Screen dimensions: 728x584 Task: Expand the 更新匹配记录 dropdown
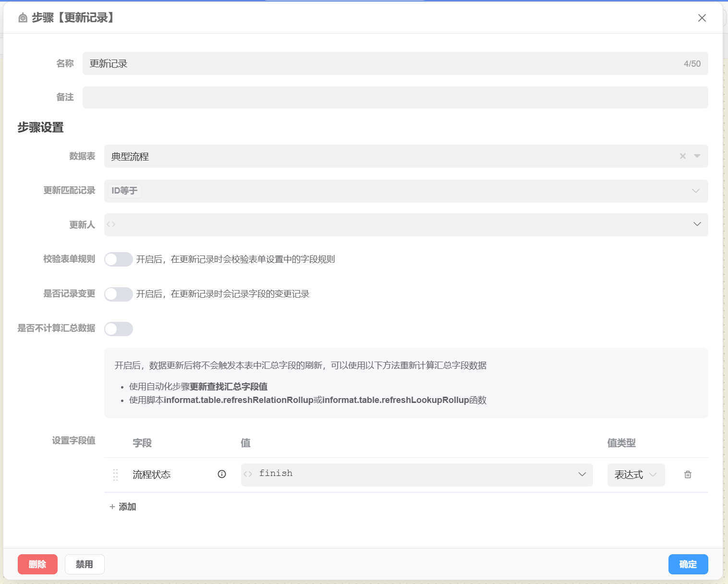coord(695,191)
